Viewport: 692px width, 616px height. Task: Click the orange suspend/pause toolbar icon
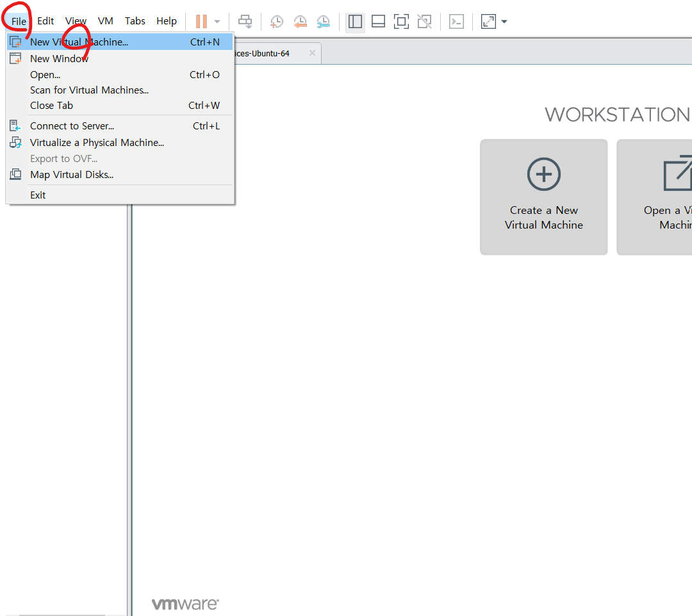(x=201, y=21)
